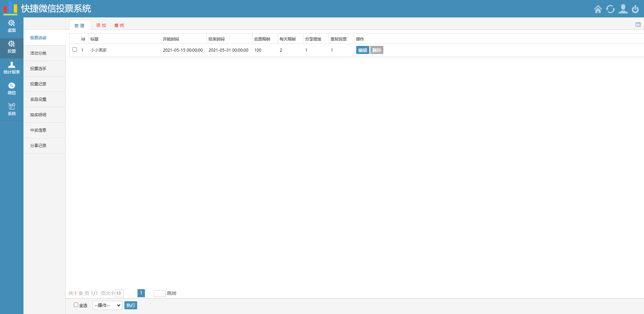This screenshot has width=644, height=314.
Task: Open 中奖信息 submenu item
Action: (45, 130)
